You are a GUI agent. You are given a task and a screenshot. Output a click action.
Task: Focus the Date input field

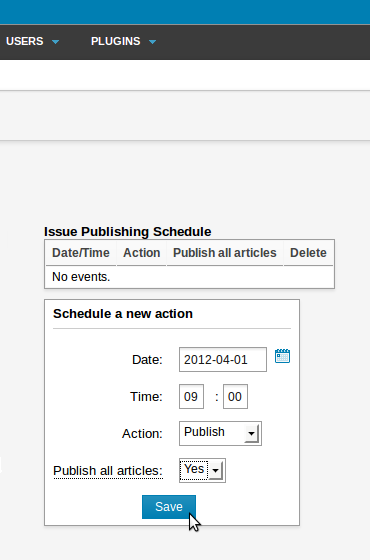223,359
